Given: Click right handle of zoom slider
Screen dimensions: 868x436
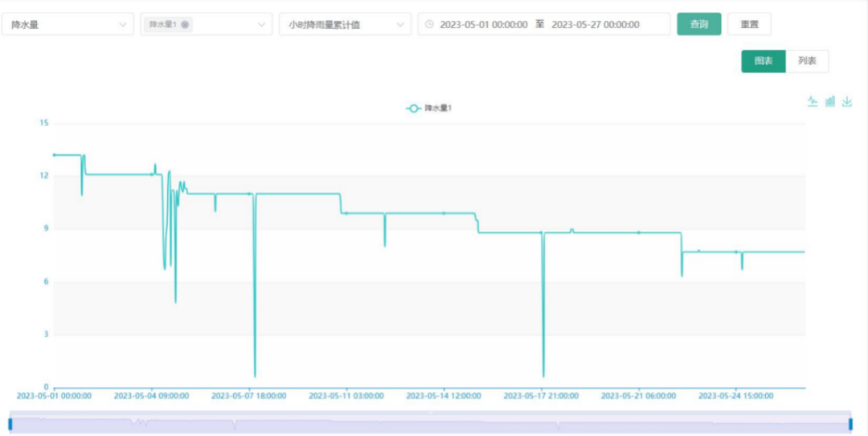Looking at the screenshot, I should point(851,425).
